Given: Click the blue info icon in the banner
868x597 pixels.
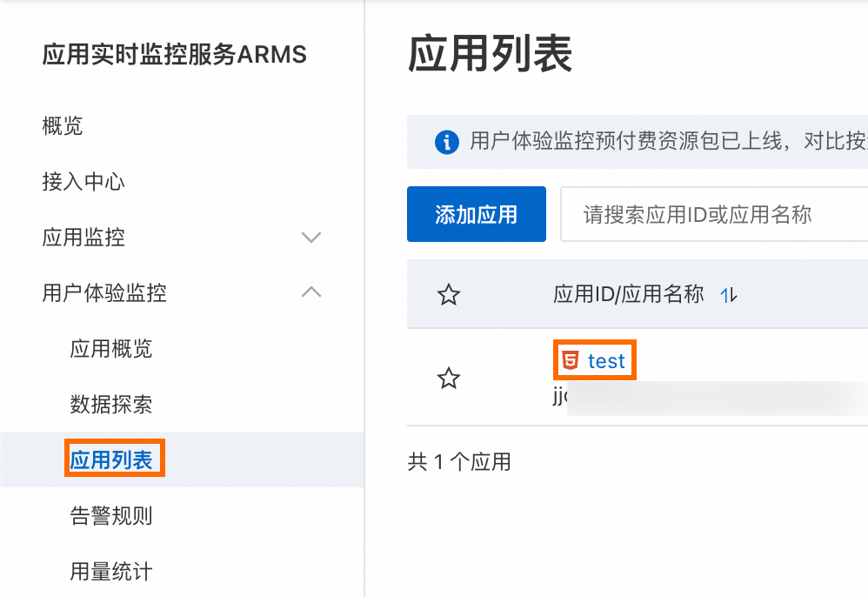Looking at the screenshot, I should pos(447,142).
